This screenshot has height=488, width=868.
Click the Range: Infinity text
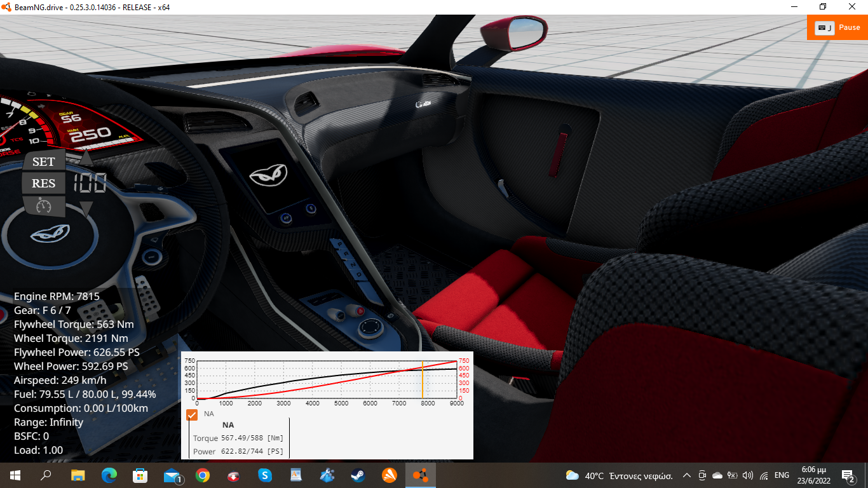coord(48,422)
